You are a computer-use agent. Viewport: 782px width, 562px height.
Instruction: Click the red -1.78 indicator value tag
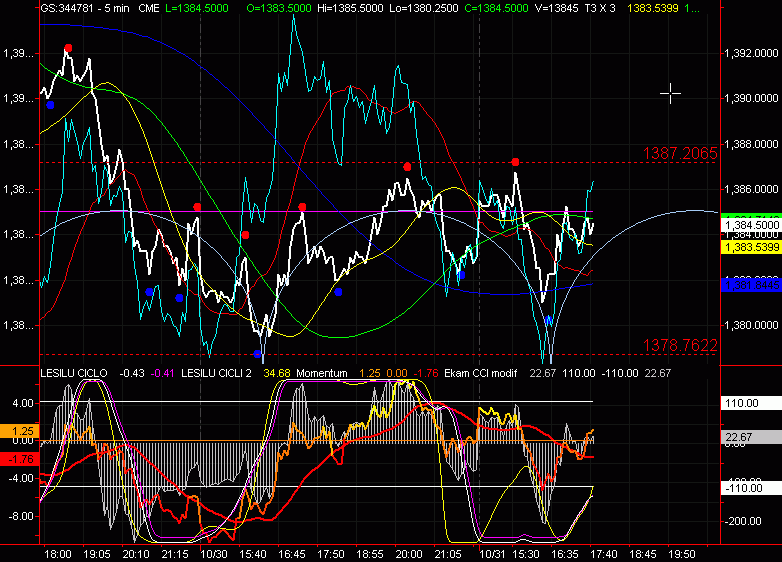tap(19, 459)
